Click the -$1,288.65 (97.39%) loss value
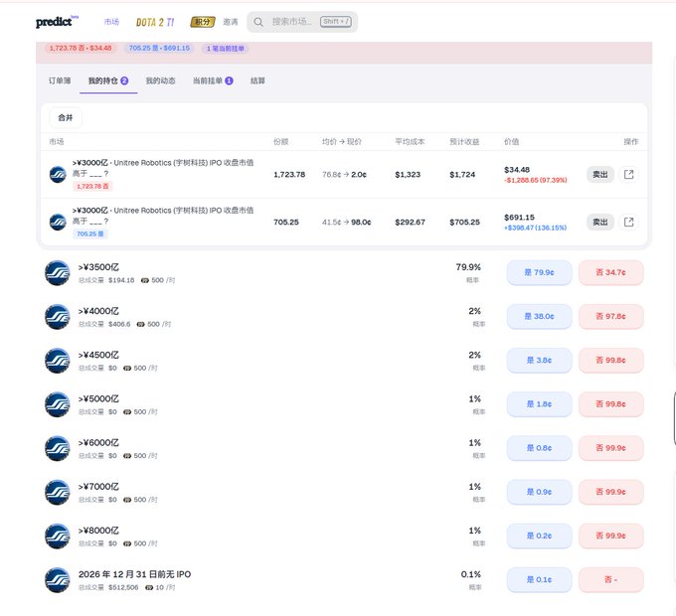676x616 pixels. [x=536, y=180]
